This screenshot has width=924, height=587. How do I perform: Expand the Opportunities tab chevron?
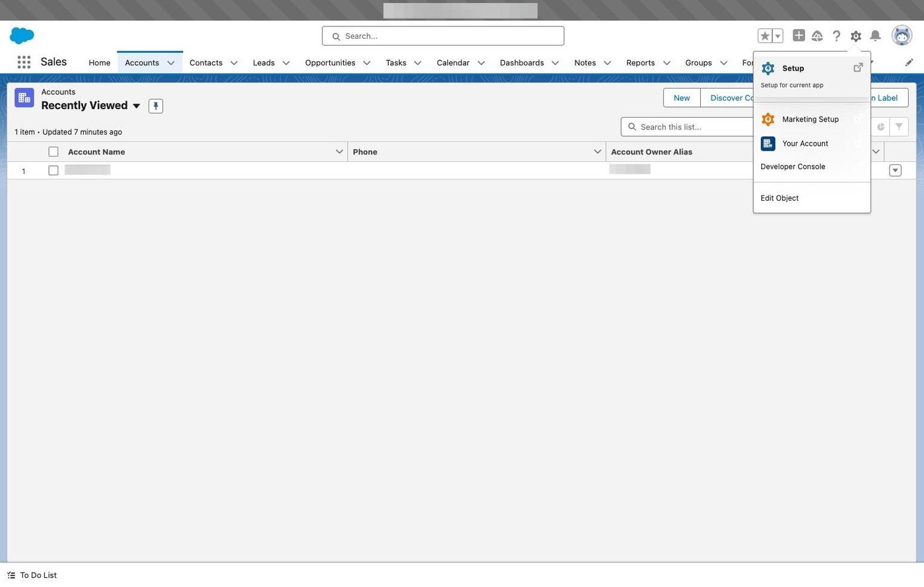coord(366,63)
